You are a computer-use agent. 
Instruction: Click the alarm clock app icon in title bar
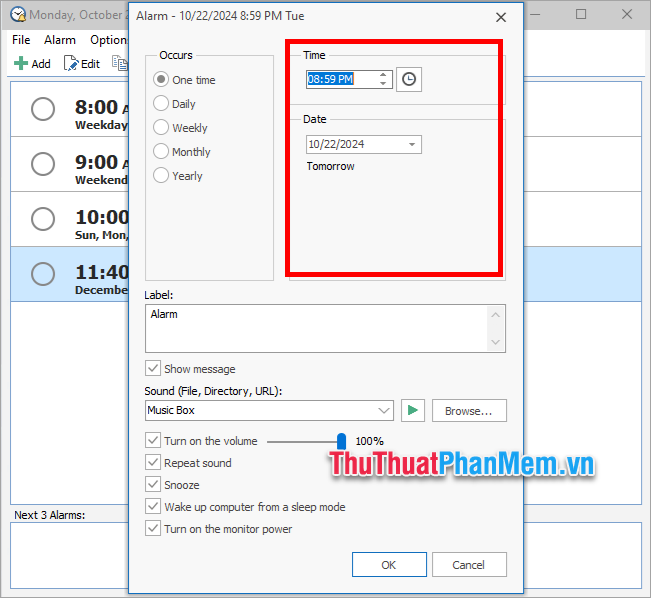[x=18, y=15]
